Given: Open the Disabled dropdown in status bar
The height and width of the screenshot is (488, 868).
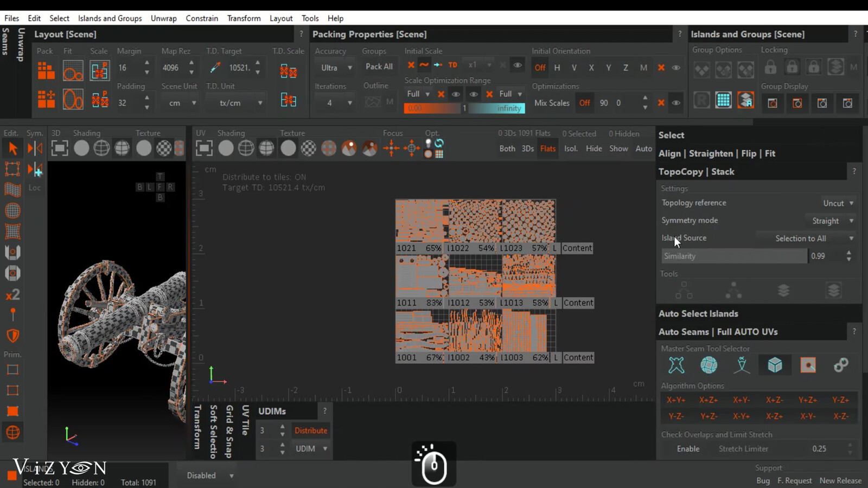Looking at the screenshot, I should tap(210, 475).
